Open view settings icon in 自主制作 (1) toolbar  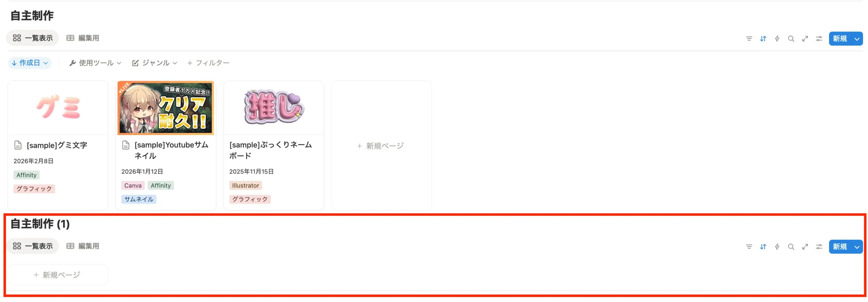point(819,247)
